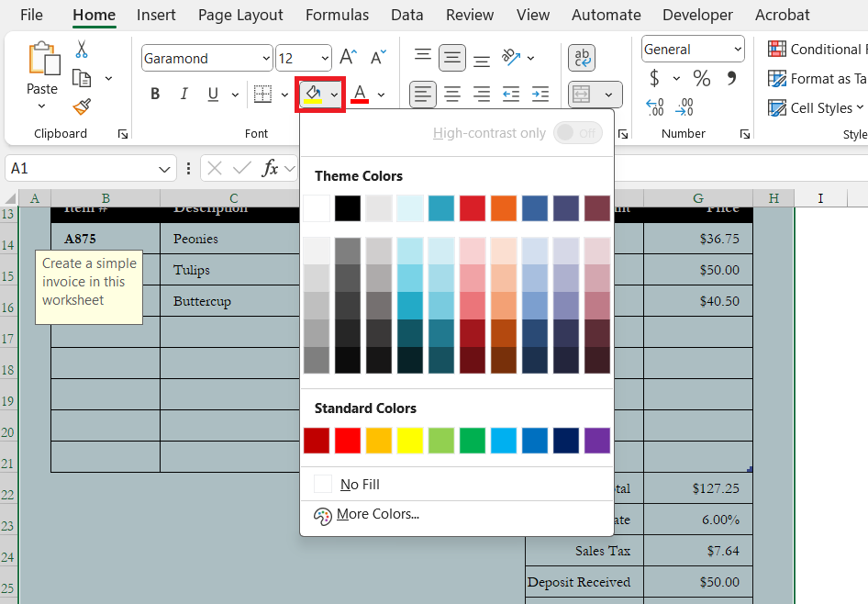Cancel formula bar entry X

coord(215,168)
